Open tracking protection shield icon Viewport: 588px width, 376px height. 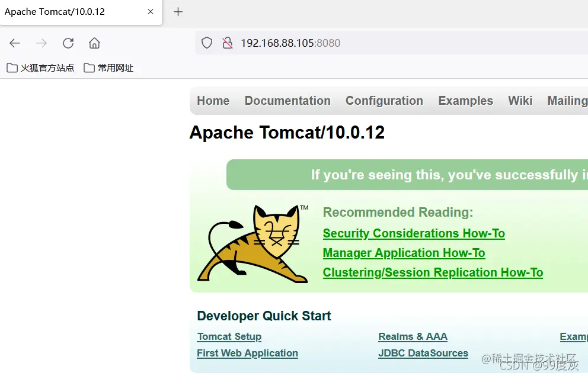207,43
